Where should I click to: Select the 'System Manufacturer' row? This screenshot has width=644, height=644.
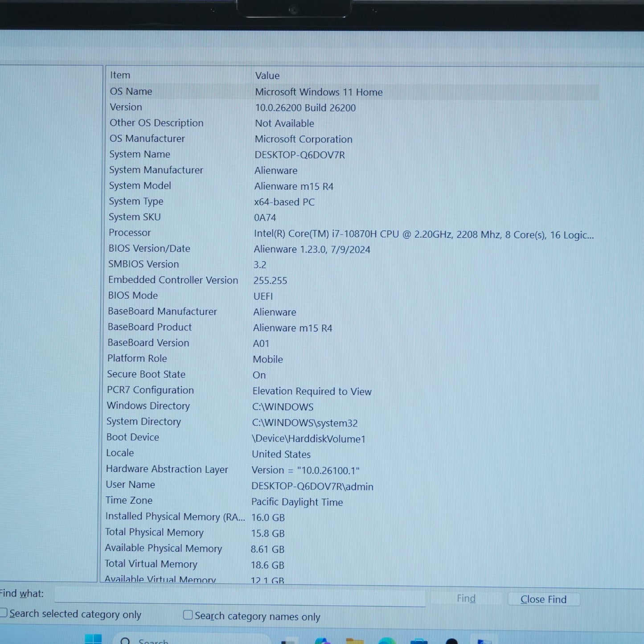coord(156,170)
